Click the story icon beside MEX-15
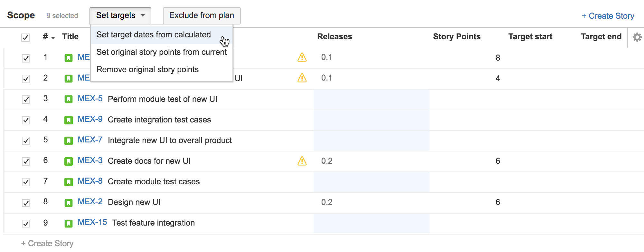This screenshot has width=644, height=252. pos(69,222)
